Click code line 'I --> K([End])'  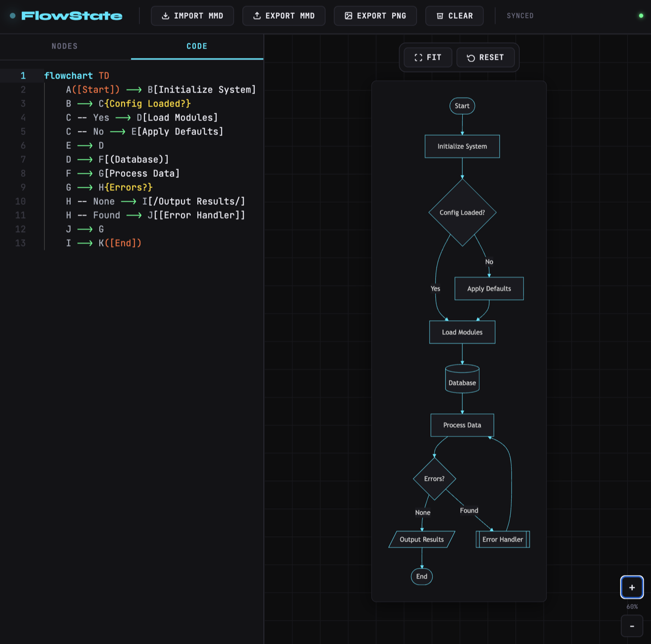(x=104, y=243)
